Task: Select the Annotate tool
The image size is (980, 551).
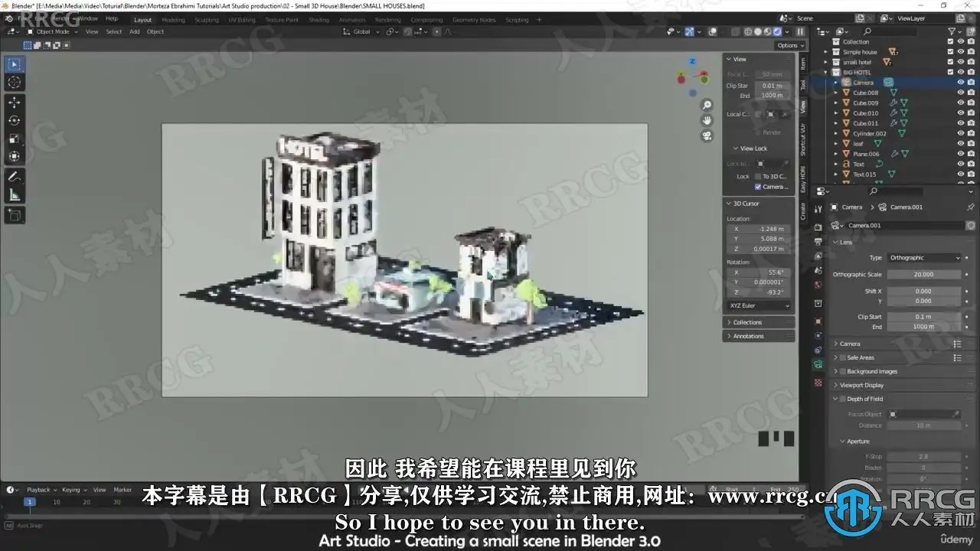Action: [14, 177]
